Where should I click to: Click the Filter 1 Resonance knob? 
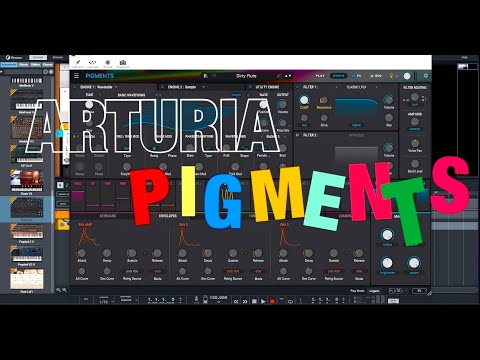click(x=323, y=100)
